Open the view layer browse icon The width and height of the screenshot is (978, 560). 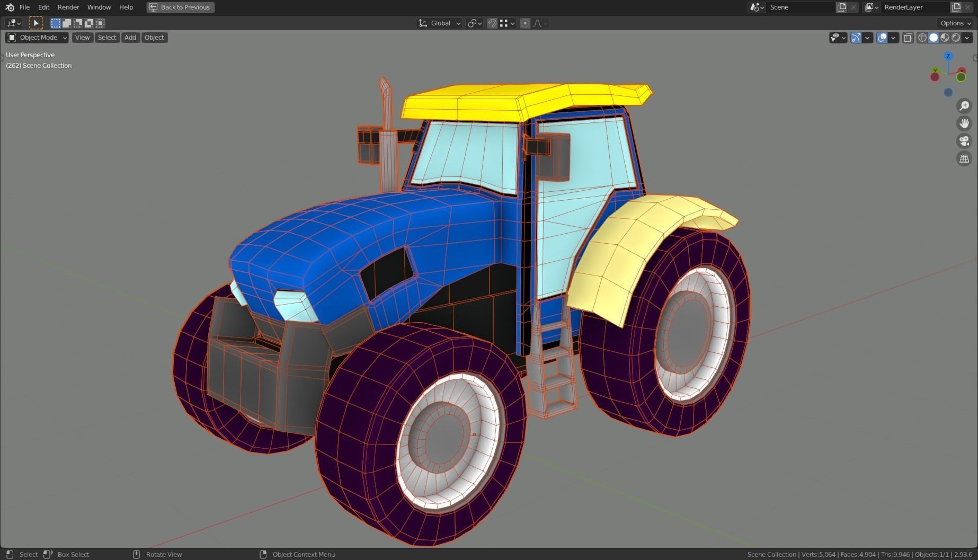[872, 7]
